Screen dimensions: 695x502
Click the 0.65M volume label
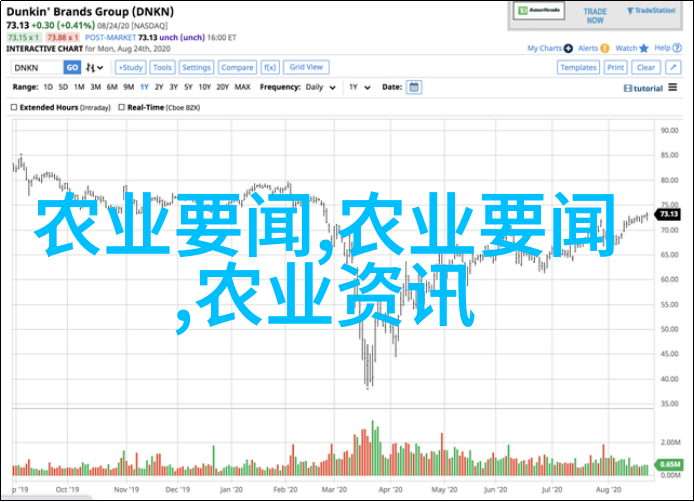[669, 464]
